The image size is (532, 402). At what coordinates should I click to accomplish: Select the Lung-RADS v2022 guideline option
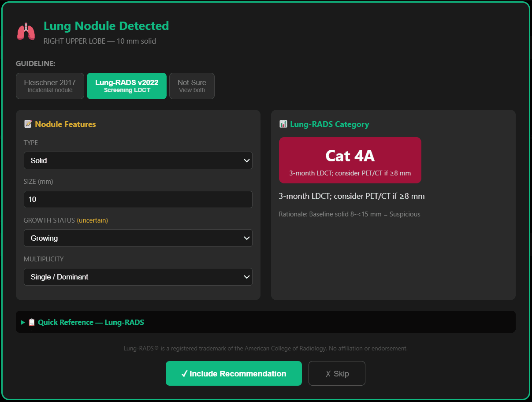coord(126,86)
